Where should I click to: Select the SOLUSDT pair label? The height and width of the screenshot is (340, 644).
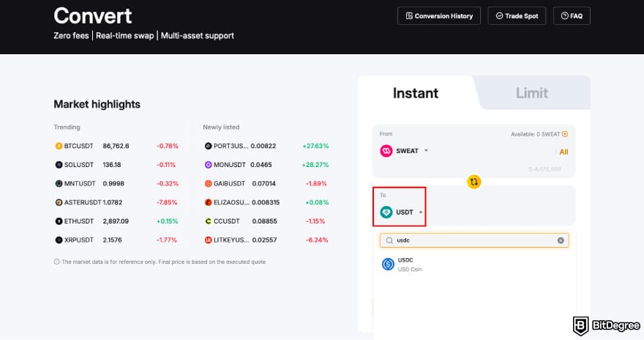(79, 165)
